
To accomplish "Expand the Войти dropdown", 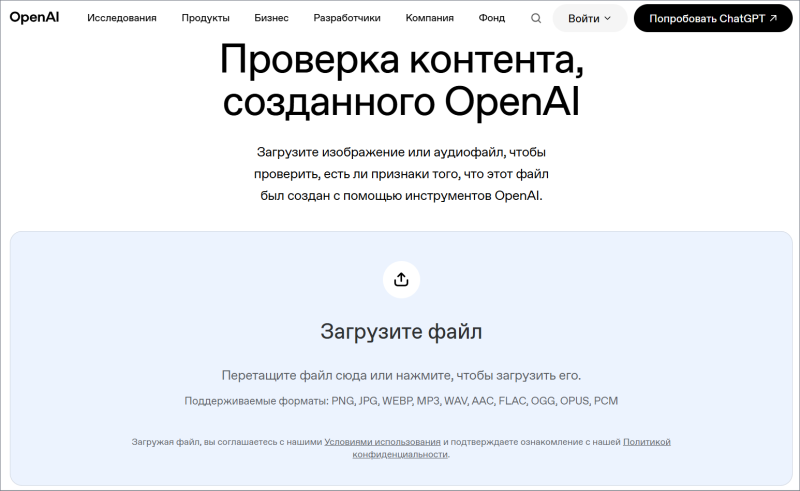I will point(590,18).
